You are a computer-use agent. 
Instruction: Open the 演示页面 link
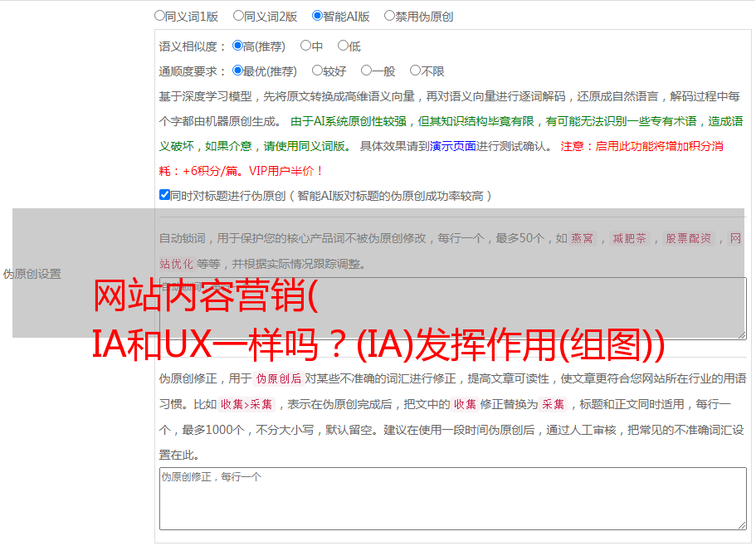453,146
